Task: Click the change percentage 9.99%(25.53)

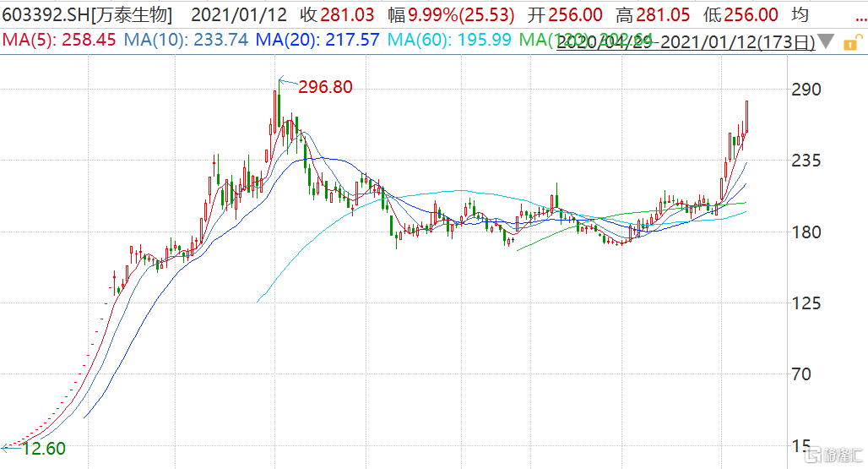Action: [x=461, y=15]
